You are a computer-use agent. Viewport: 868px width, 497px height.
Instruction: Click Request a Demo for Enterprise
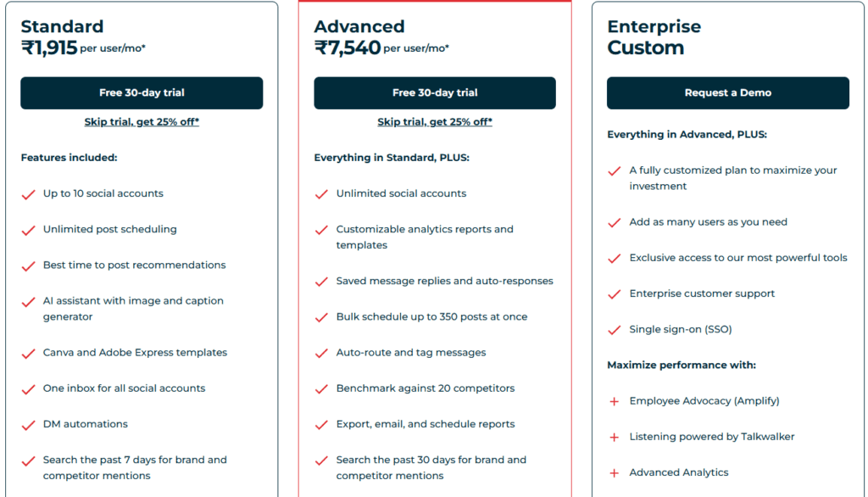click(x=727, y=92)
